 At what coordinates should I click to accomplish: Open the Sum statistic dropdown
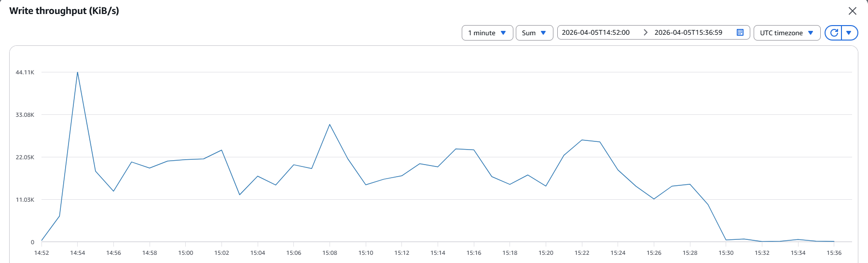click(x=534, y=33)
